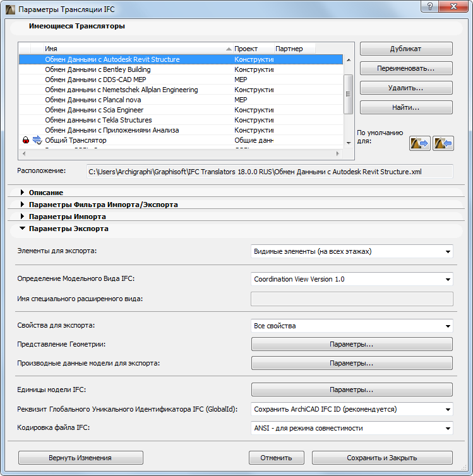Open the Кодировка файла IFC dropdown
This screenshot has height=476, width=473.
coord(352,428)
